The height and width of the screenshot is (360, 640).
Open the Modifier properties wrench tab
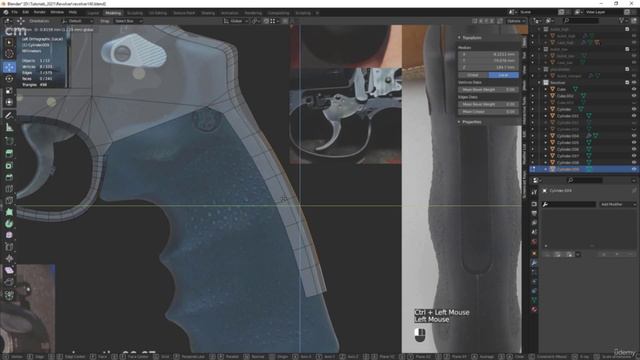(534, 263)
